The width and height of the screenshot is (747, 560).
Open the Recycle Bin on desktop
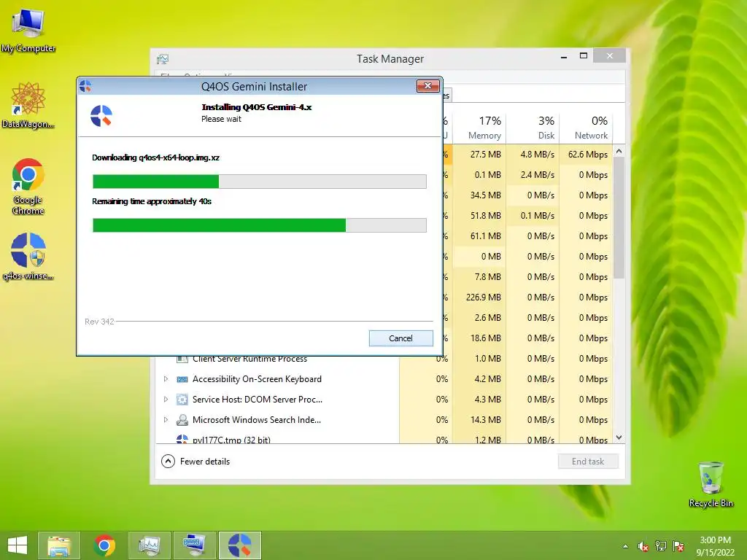click(711, 484)
